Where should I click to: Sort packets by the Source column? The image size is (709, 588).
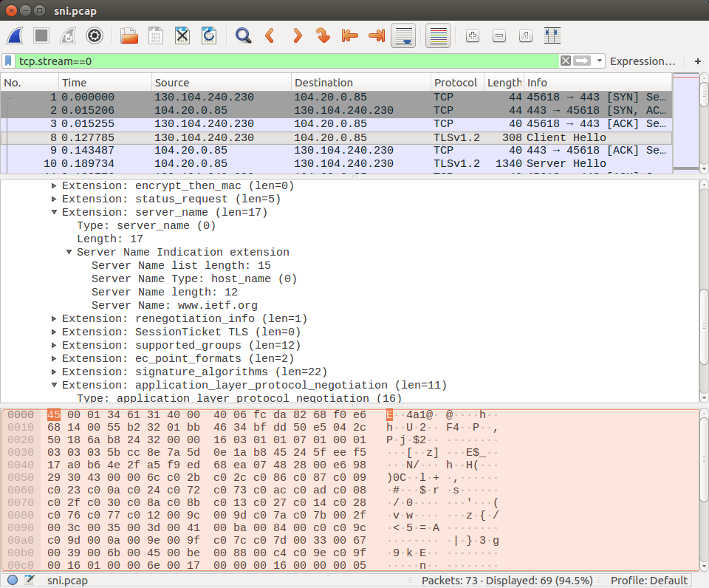point(221,83)
